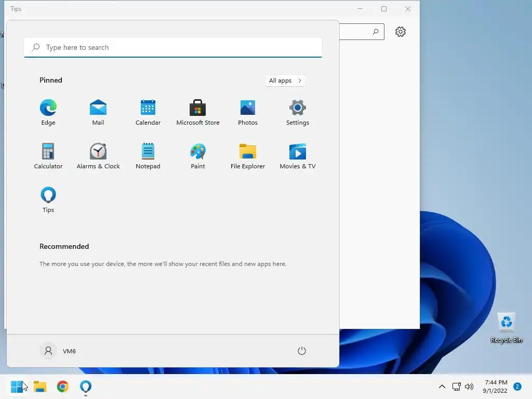Viewport: 532px width, 399px height.
Task: Click the Tips window search magnifier
Action: click(376, 32)
